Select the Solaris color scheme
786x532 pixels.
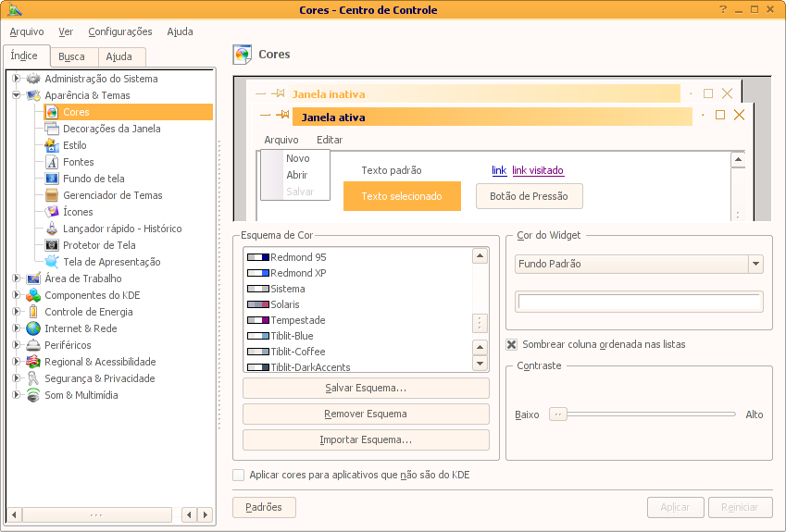[285, 304]
